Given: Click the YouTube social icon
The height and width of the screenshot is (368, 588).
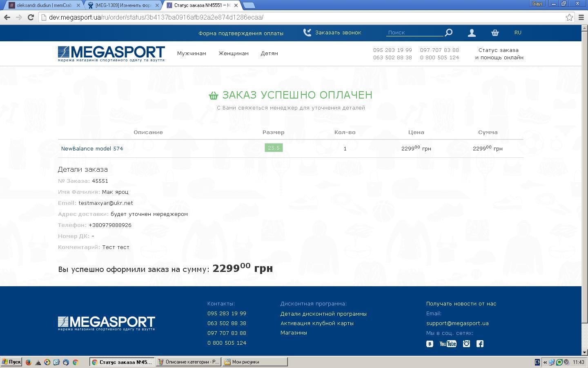Looking at the screenshot, I should click(x=448, y=344).
